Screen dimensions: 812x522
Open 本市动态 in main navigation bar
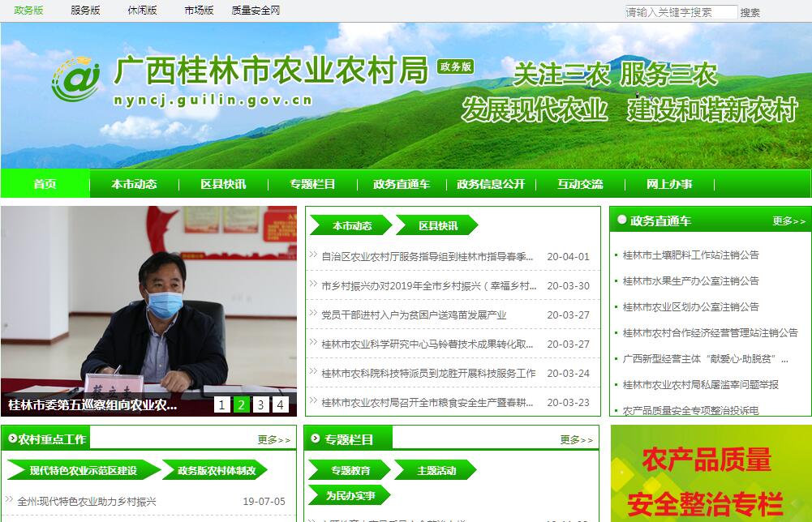point(134,184)
